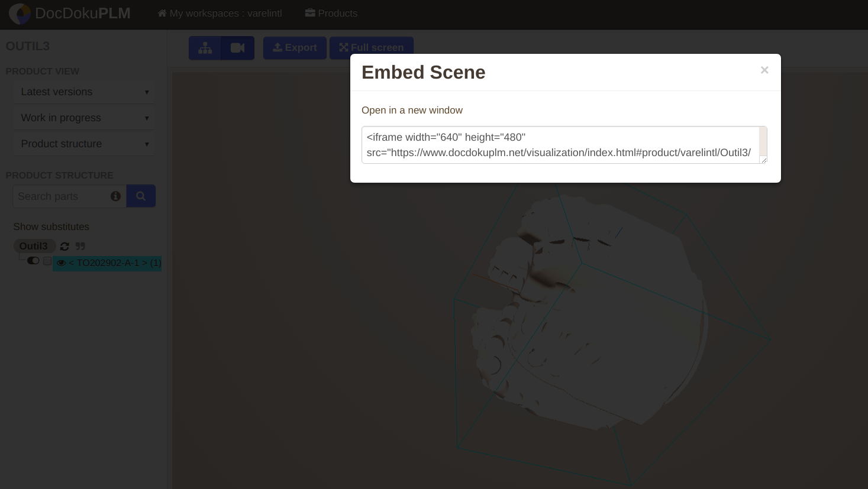
Task: Click the product structure tree view icon
Action: point(205,48)
